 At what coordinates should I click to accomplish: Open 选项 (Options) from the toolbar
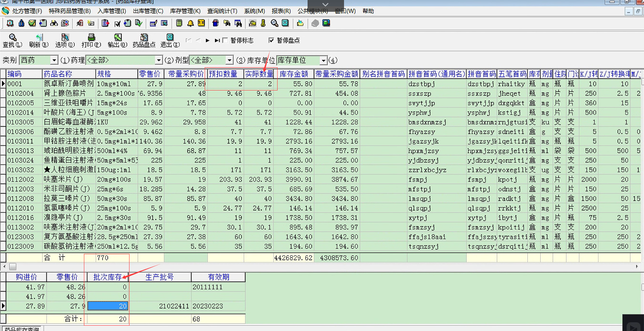(65, 40)
